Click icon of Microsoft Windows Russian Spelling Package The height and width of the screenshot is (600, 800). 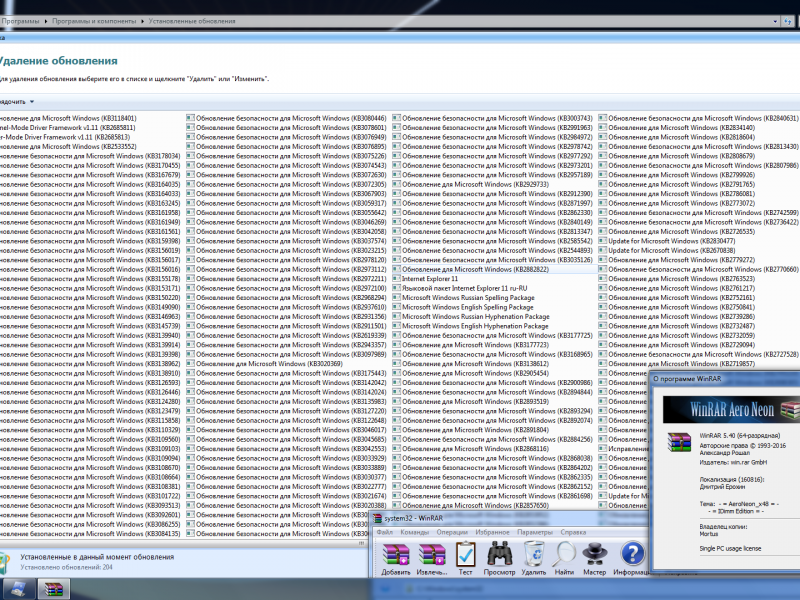396,297
